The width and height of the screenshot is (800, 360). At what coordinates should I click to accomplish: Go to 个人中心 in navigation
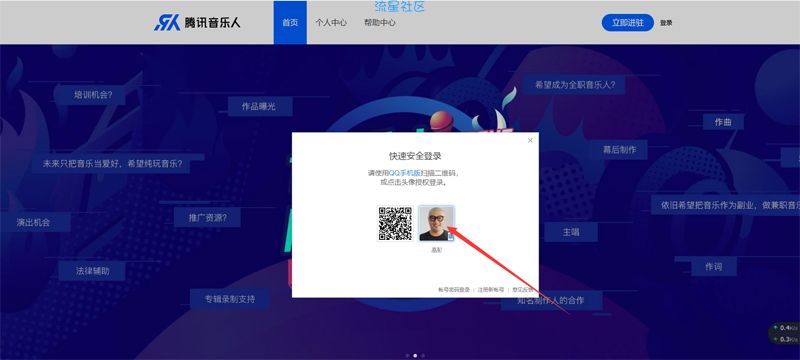(331, 22)
